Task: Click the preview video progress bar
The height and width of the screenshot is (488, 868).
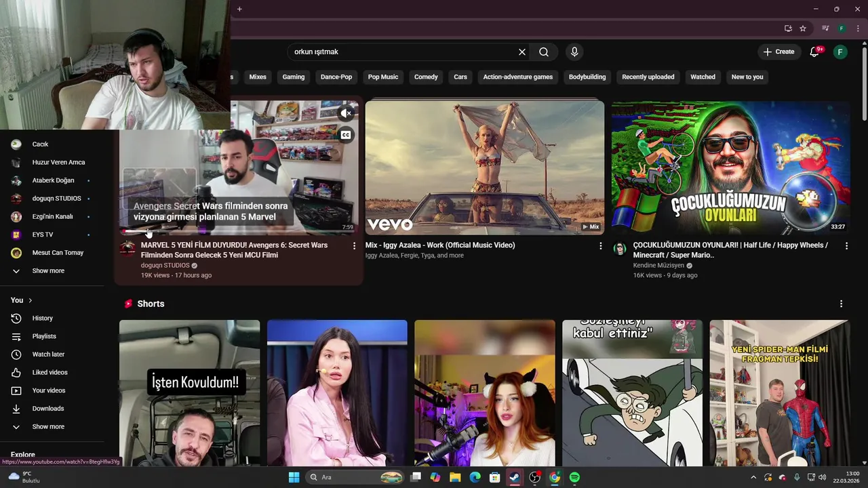Action: (x=239, y=232)
